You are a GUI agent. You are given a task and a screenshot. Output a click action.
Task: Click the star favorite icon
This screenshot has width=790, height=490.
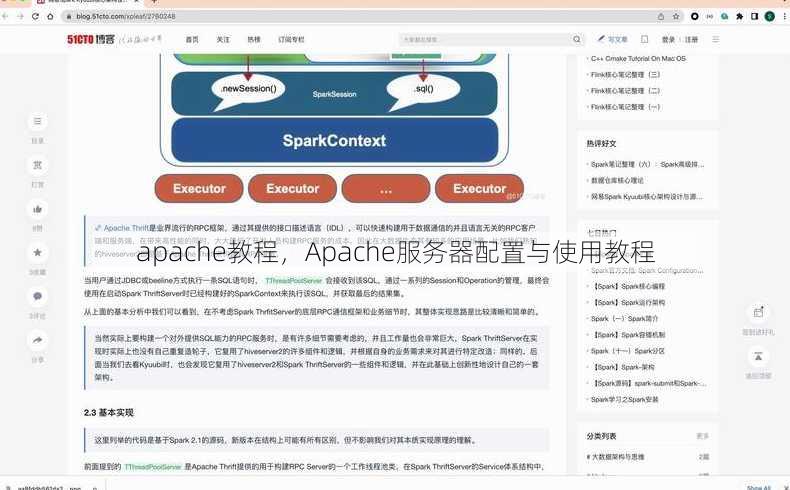pos(37,252)
